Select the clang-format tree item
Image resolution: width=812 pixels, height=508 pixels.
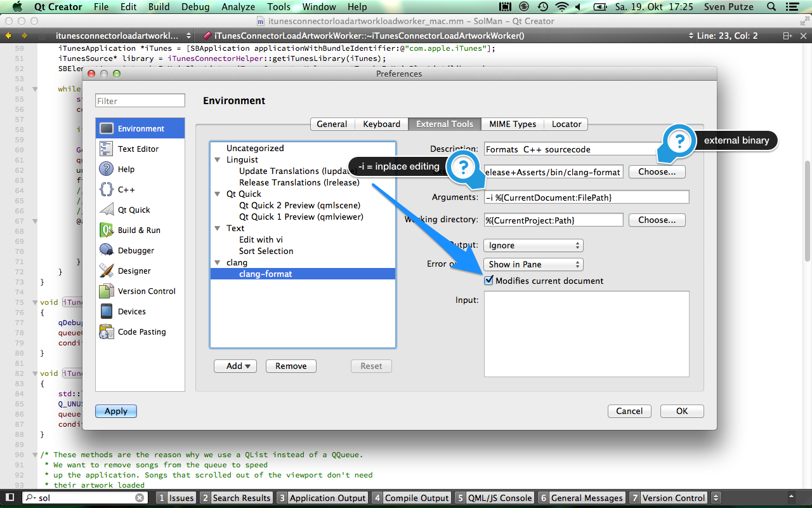pyautogui.click(x=303, y=274)
